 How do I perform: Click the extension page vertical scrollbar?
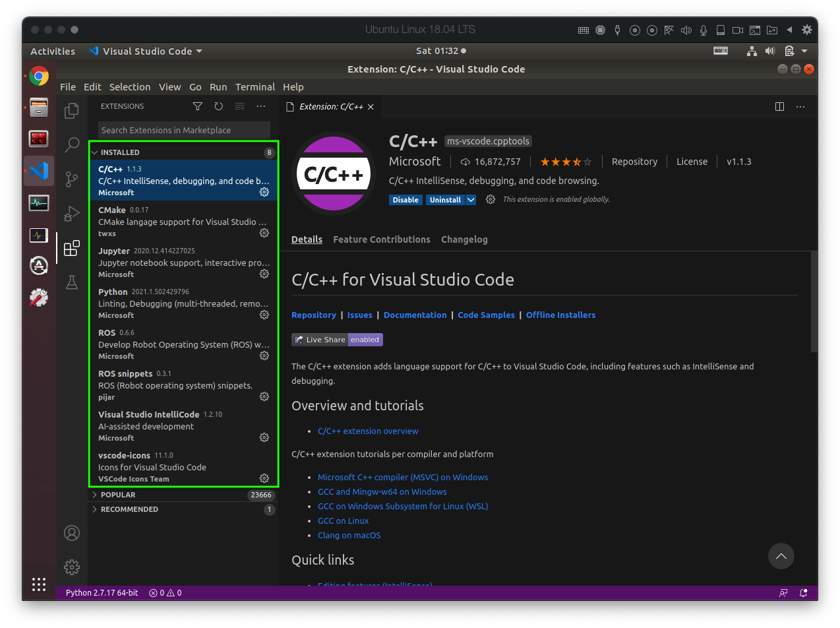(x=814, y=300)
